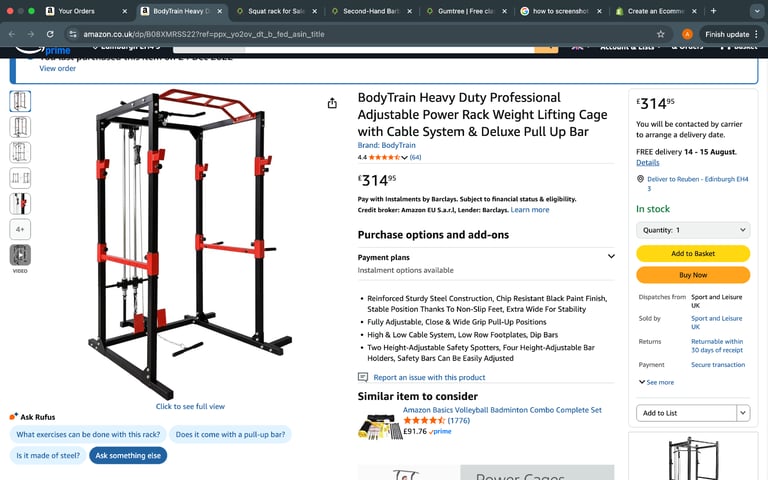Switch to the Your Orders tab
This screenshot has height=480, width=768.
click(86, 11)
